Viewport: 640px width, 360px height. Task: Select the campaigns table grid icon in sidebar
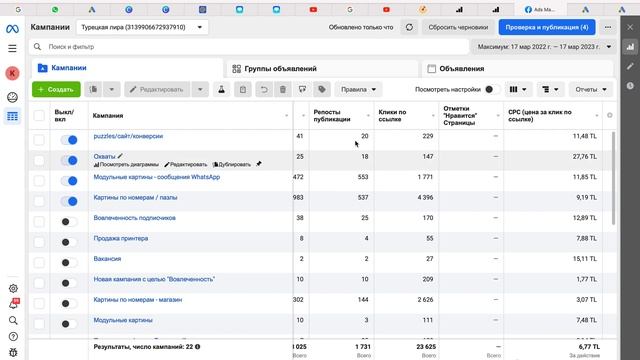click(x=13, y=116)
